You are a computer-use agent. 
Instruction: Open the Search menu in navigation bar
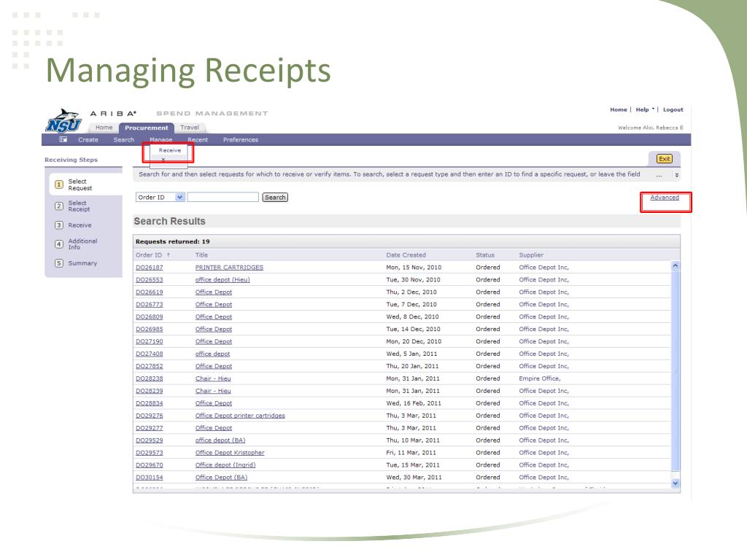(124, 140)
